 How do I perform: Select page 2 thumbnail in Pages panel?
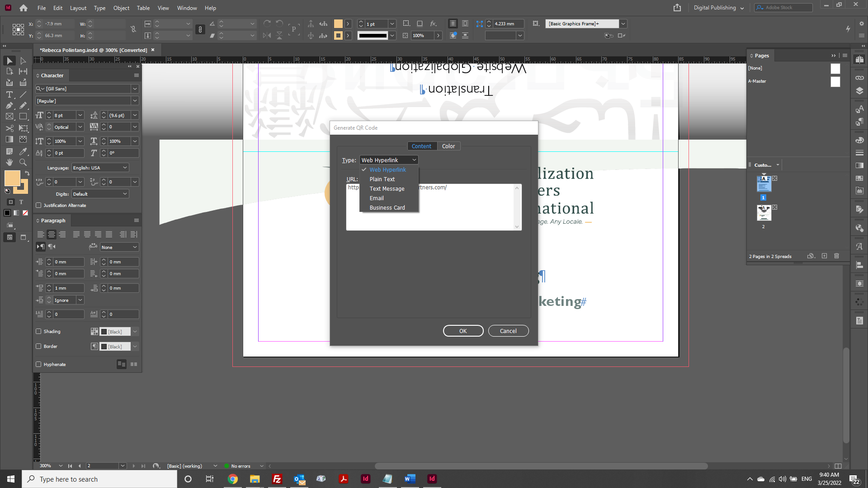pos(763,213)
